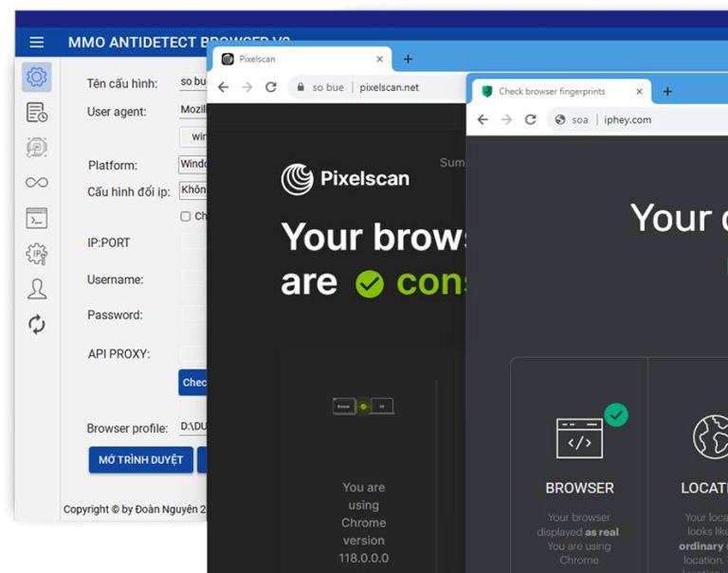Switch to the Pixelscan tab
Image resolution: width=728 pixels, height=573 pixels.
coord(301,59)
